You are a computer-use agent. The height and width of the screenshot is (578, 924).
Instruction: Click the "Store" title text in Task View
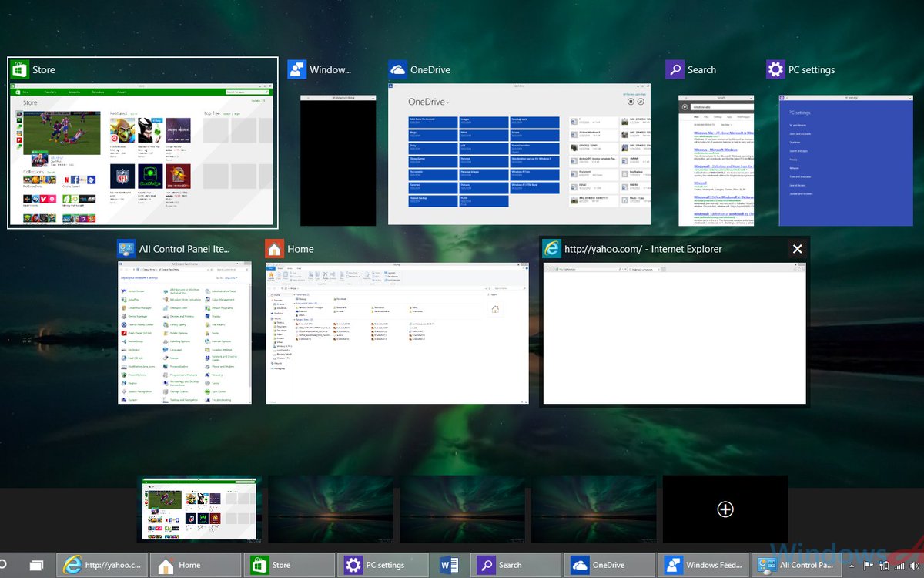tap(44, 69)
